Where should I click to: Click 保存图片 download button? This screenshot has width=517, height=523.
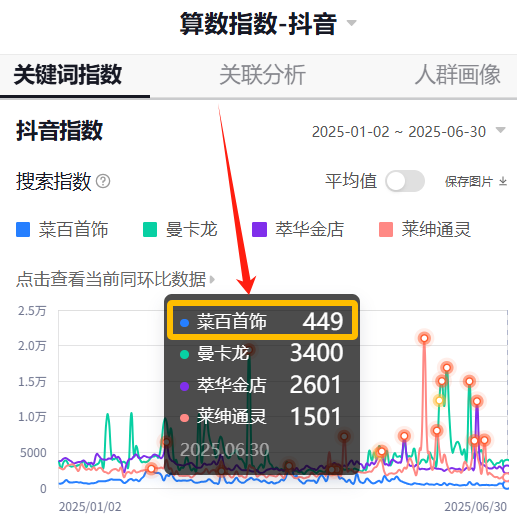[x=476, y=182]
